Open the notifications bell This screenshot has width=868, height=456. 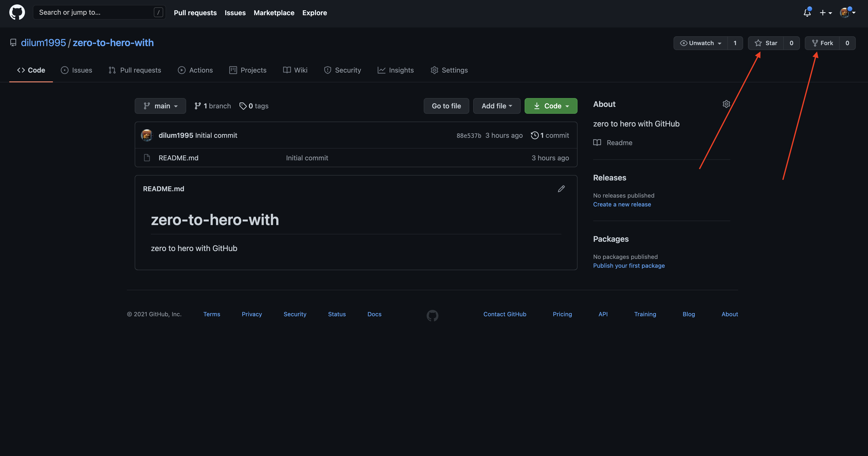pyautogui.click(x=807, y=13)
